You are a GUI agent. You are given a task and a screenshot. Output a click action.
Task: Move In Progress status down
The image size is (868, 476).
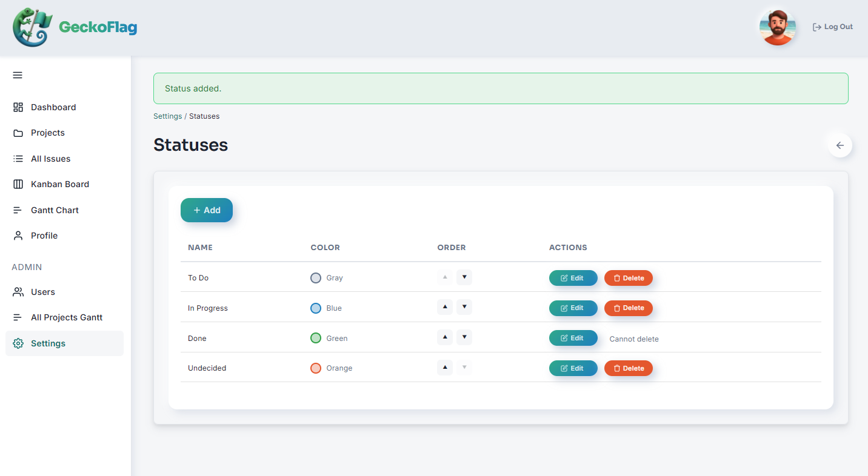(x=464, y=307)
